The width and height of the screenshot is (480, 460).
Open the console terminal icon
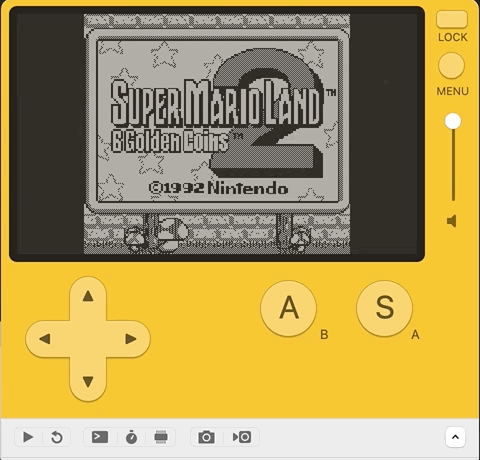point(100,437)
